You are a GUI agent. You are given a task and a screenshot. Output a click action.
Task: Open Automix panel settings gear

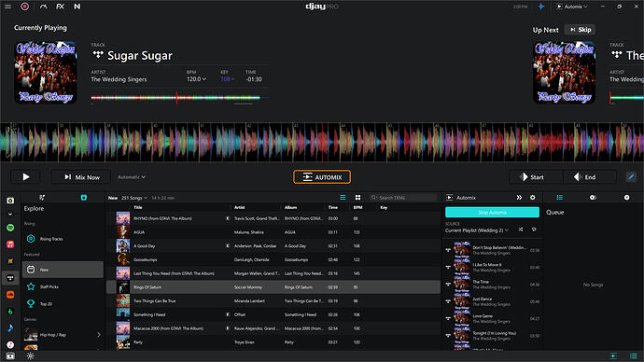point(533,198)
